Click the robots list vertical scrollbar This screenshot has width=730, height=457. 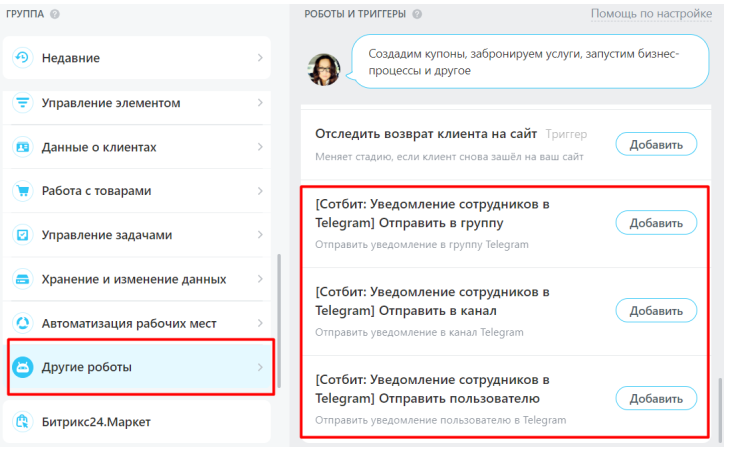pyautogui.click(x=720, y=409)
